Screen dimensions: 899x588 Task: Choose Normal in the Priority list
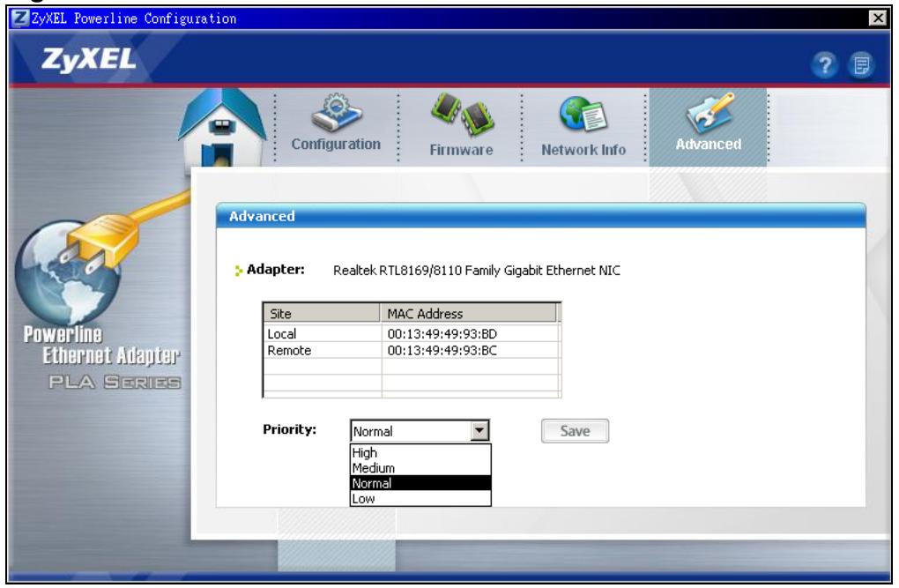click(x=420, y=484)
